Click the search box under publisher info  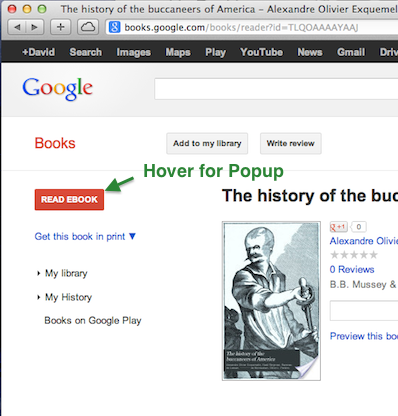pyautogui.click(x=364, y=311)
